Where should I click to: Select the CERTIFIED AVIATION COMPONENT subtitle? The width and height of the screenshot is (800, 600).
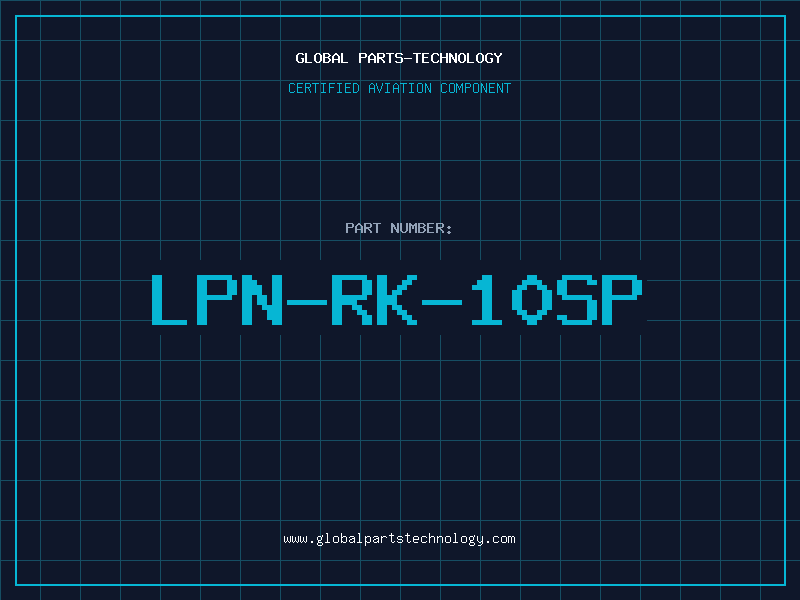pyautogui.click(x=399, y=88)
